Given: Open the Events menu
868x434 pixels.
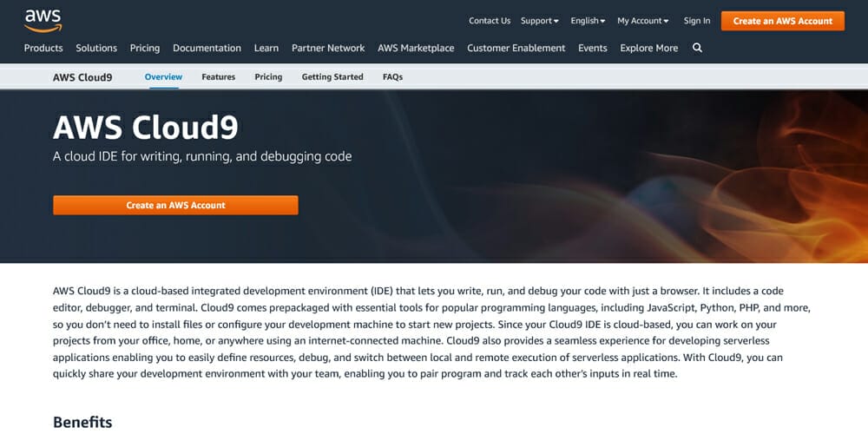Looking at the screenshot, I should click(x=592, y=48).
